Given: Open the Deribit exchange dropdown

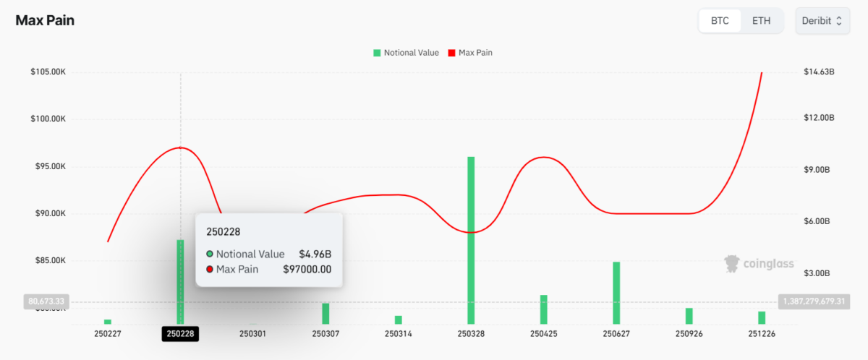Looking at the screenshot, I should click(821, 21).
